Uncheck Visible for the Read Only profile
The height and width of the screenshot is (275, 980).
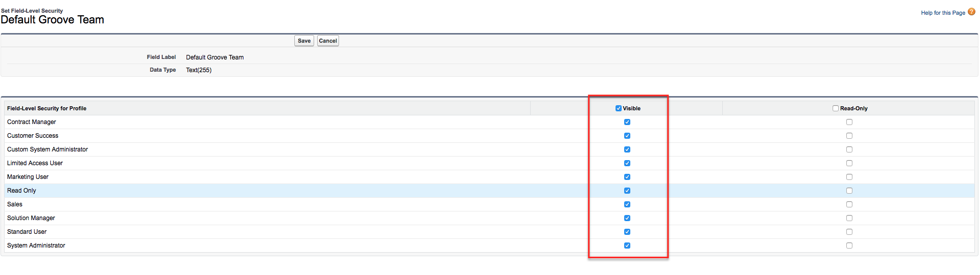(627, 191)
